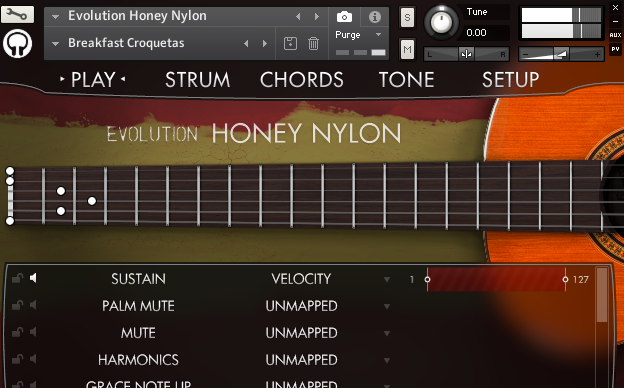Click VELOCITY mapping for SUSTAIN

click(x=301, y=279)
